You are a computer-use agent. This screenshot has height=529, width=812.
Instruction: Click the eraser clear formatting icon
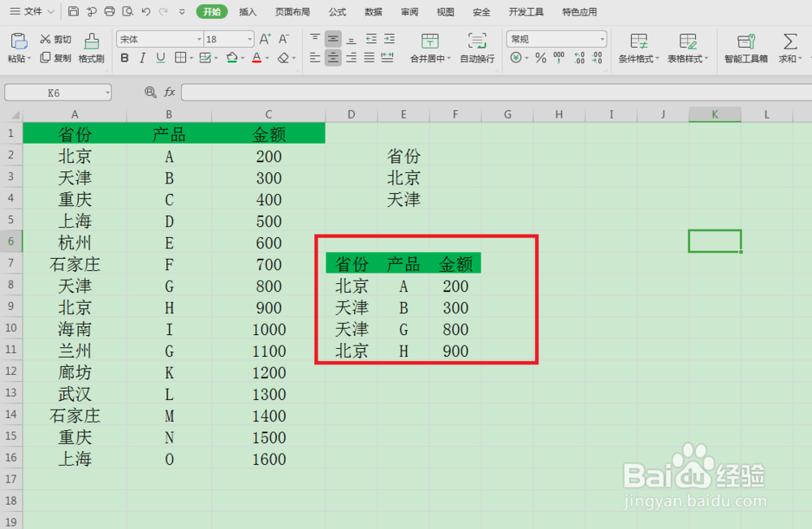pos(283,58)
